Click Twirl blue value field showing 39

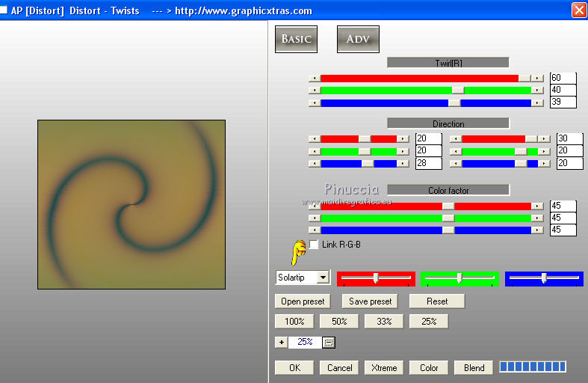[x=563, y=102]
